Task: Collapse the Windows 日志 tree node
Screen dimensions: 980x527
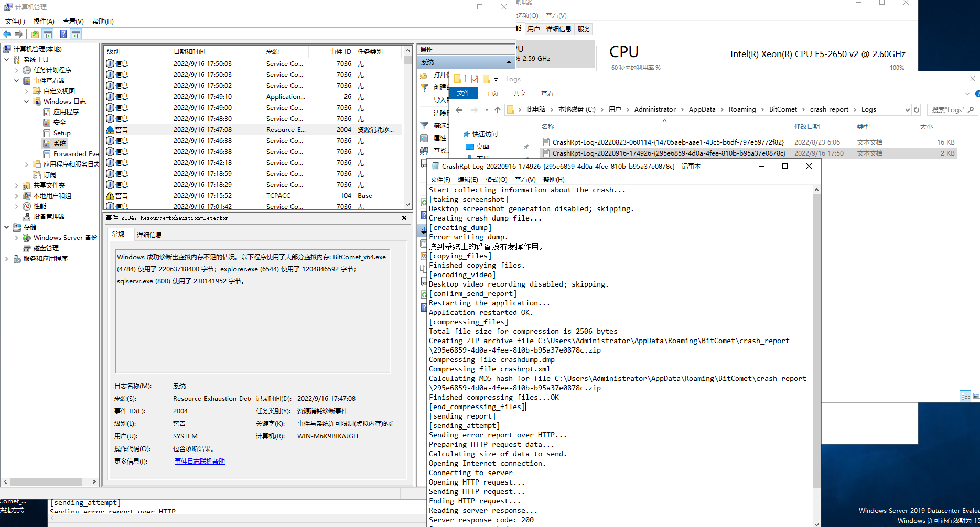Action: coord(26,101)
